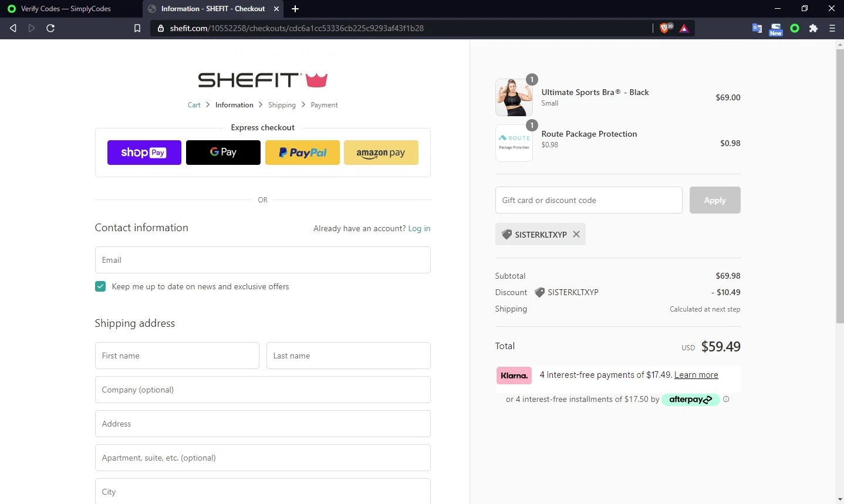This screenshot has height=504, width=844.
Task: Click the "Calculated at next step" text
Action: click(x=705, y=309)
